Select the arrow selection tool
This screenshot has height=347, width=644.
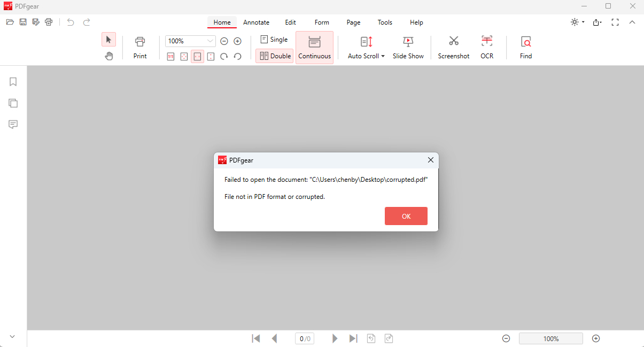pyautogui.click(x=108, y=40)
